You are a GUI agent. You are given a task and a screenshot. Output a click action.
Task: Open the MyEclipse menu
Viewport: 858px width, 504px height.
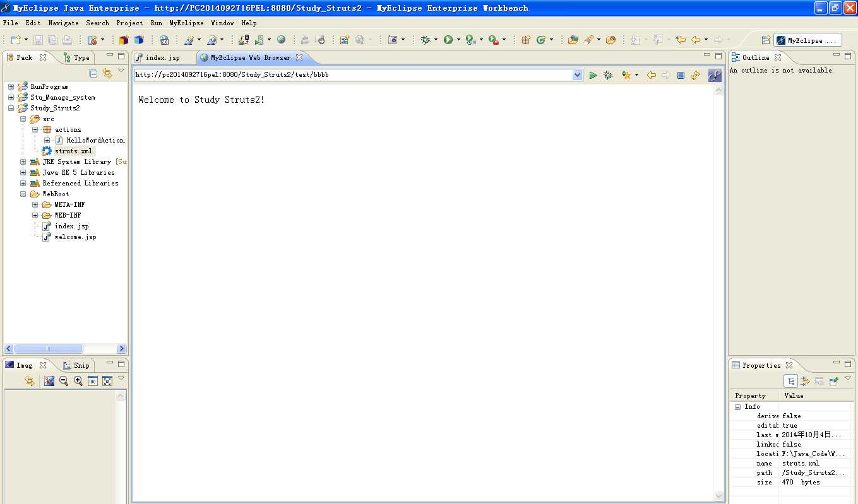click(x=186, y=23)
